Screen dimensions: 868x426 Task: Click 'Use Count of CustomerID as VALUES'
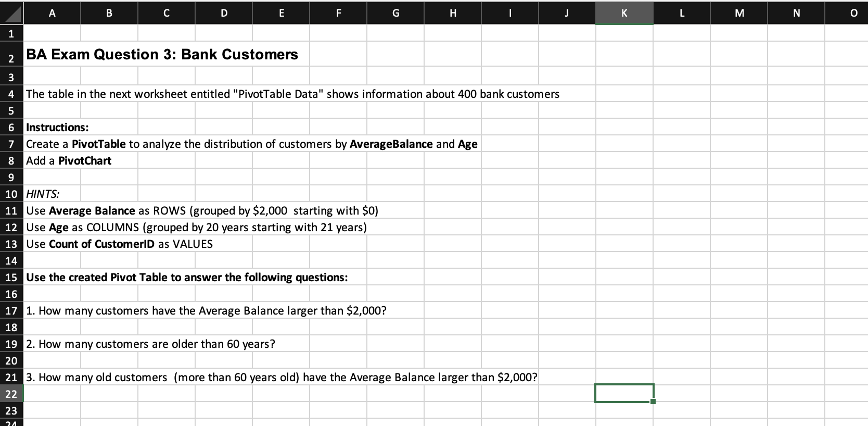coord(119,244)
